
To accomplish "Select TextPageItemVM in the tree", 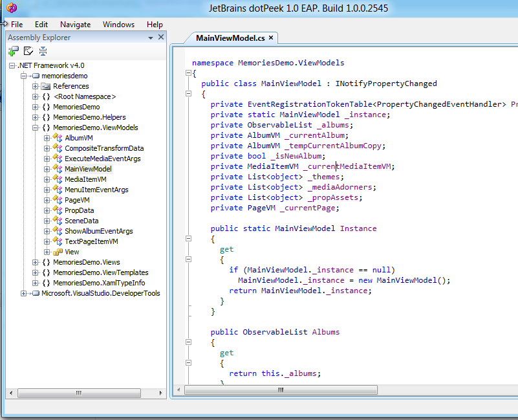I will pos(92,241).
